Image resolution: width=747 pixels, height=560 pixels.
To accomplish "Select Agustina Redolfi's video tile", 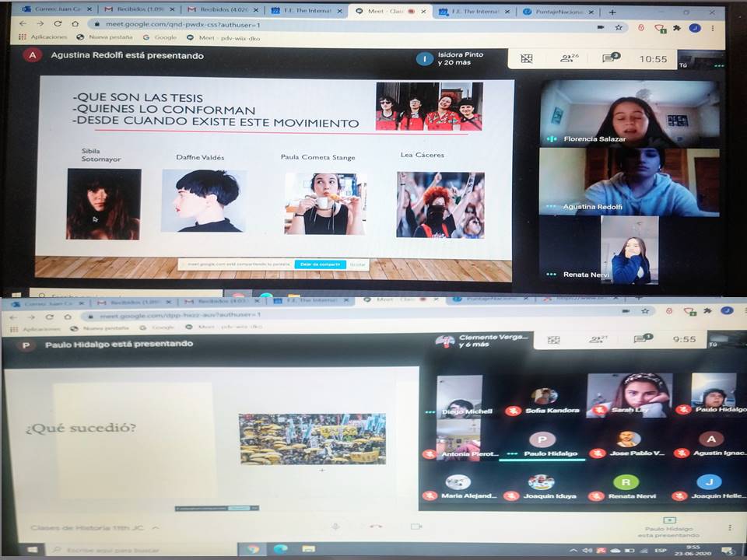I will coord(630,181).
